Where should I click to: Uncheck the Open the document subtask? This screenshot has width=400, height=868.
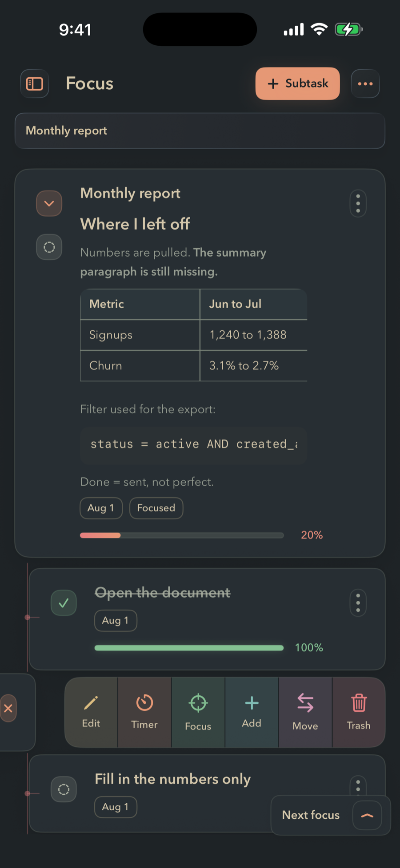pos(64,603)
